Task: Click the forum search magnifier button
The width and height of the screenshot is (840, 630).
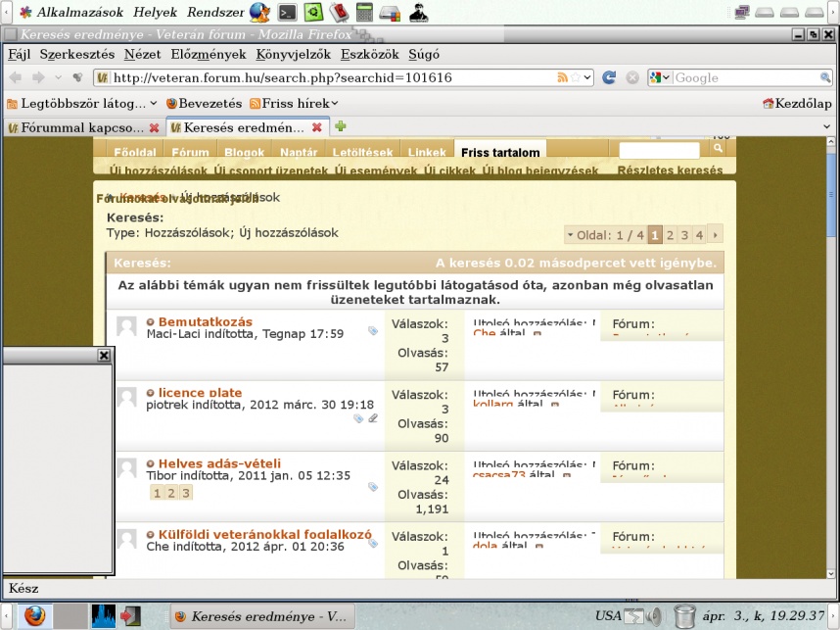Action: (718, 148)
